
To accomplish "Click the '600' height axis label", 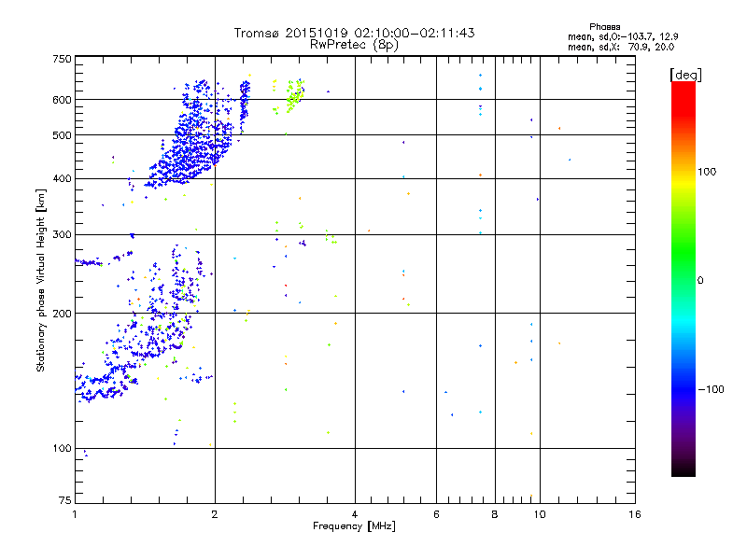I will 63,100.
